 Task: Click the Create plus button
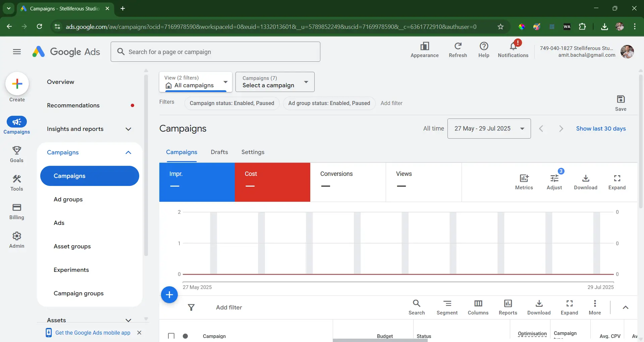click(17, 84)
